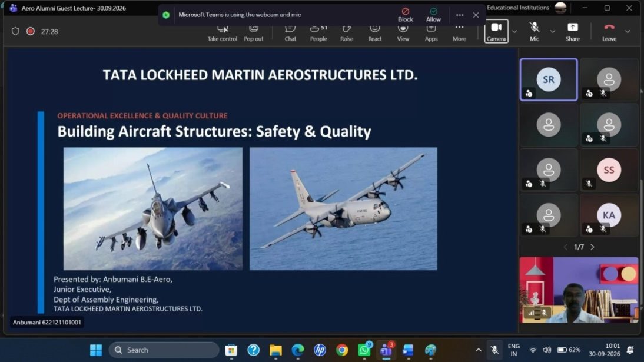Screen dimensions: 644x362
Task: Leave the meeting
Action: pyautogui.click(x=609, y=32)
